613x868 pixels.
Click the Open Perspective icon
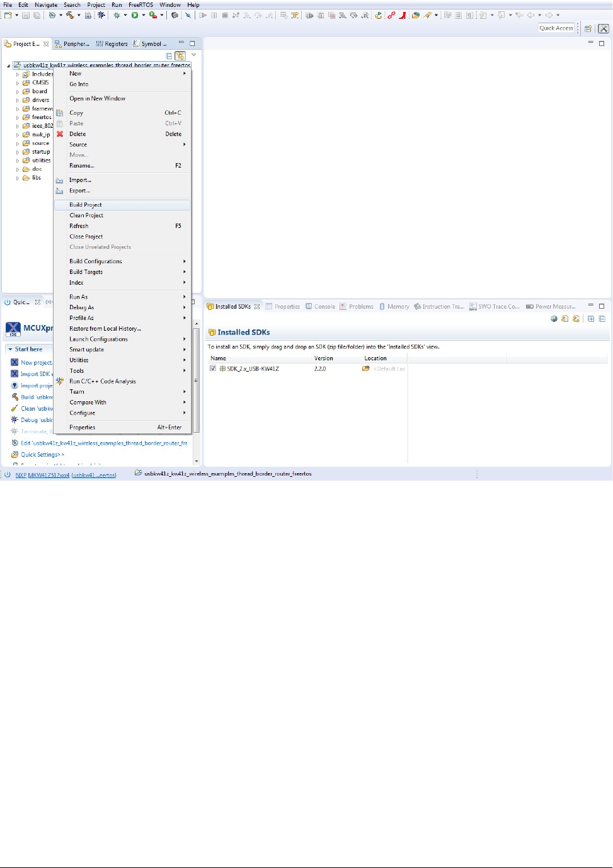[588, 28]
